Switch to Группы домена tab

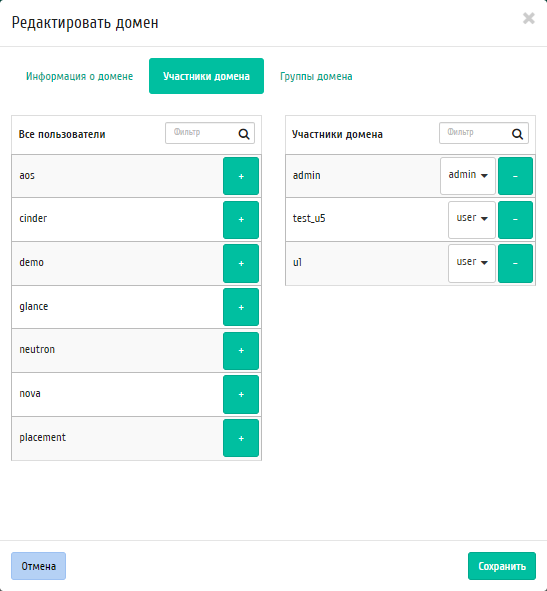point(316,76)
